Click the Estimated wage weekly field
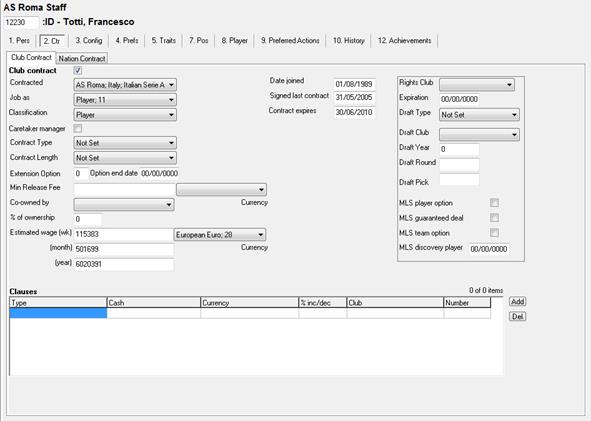The width and height of the screenshot is (591, 421). click(x=124, y=234)
